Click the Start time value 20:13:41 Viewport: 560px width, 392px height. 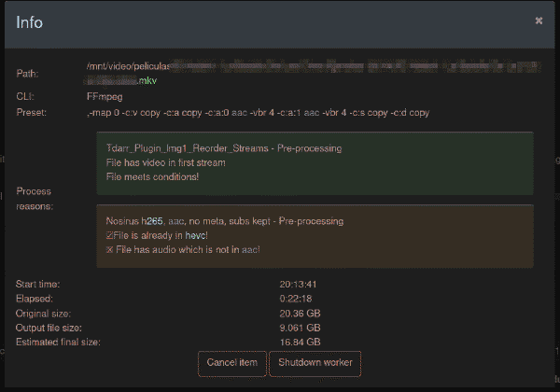(x=298, y=285)
